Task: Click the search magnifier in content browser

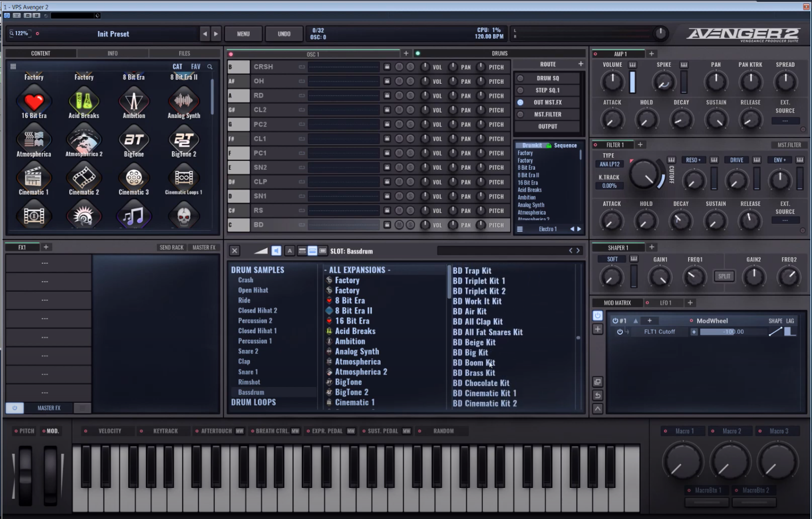Action: (x=209, y=67)
